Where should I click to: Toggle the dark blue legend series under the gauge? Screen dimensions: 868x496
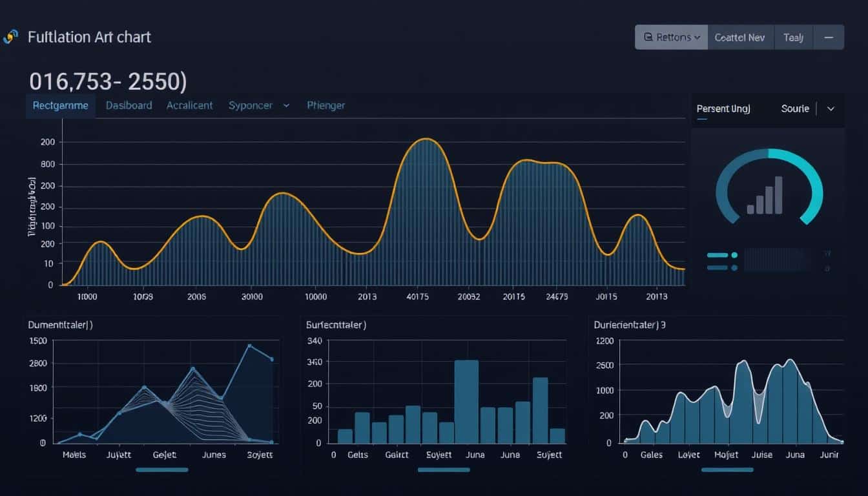[x=723, y=267]
